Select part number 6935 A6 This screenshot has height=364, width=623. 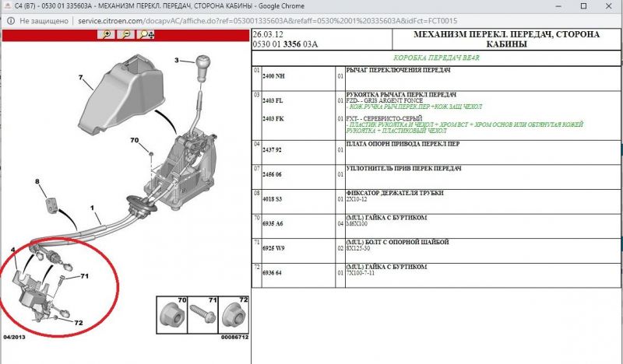coord(273,222)
